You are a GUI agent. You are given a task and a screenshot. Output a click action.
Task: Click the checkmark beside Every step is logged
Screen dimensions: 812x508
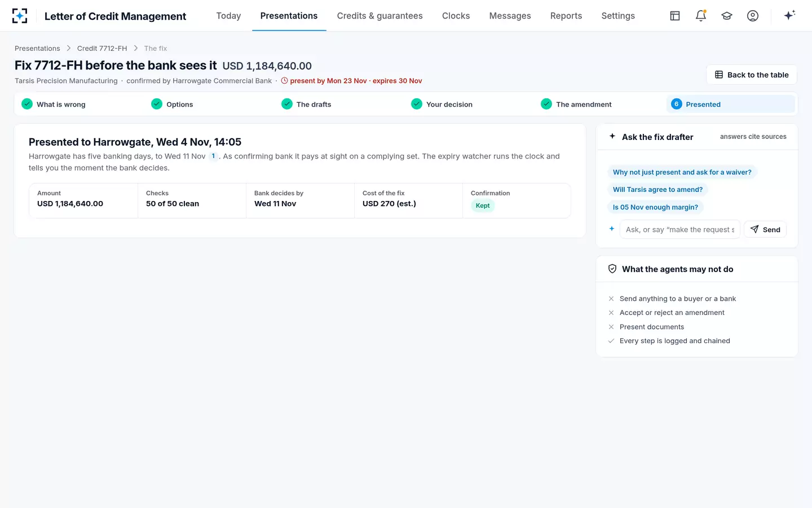click(x=611, y=341)
